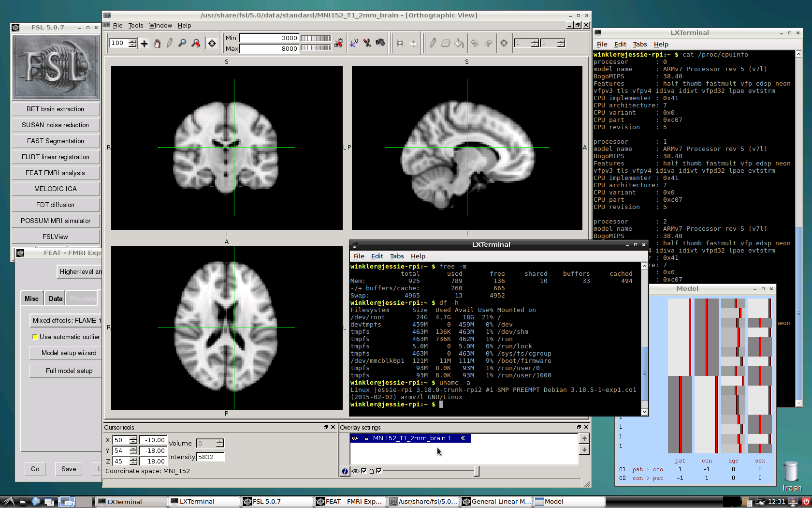The width and height of the screenshot is (812, 508).
Task: Click the Min intensity field showing 3000
Action: 269,38
